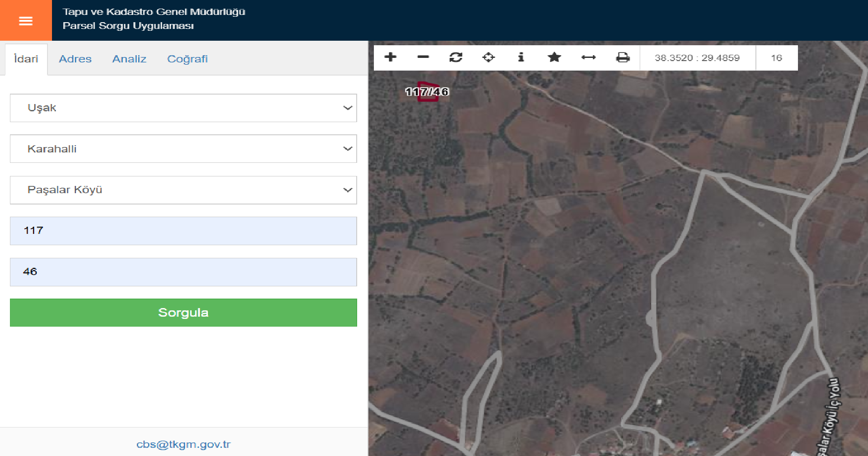The height and width of the screenshot is (456, 868).
Task: Open the cbs@tkgm.gov.tr email link
Action: 184,444
